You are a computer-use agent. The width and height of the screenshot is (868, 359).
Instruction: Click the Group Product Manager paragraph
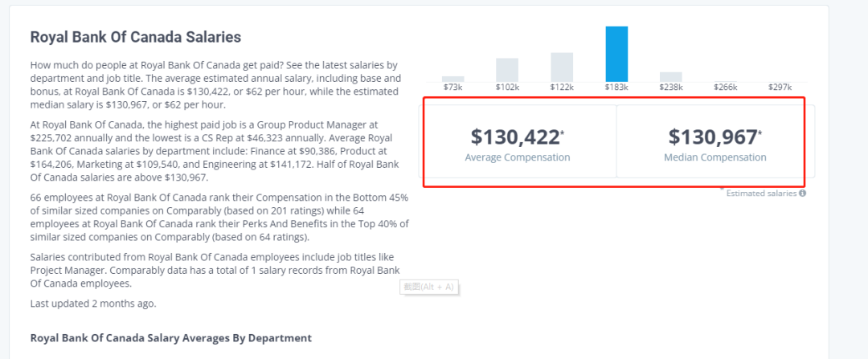click(219, 151)
